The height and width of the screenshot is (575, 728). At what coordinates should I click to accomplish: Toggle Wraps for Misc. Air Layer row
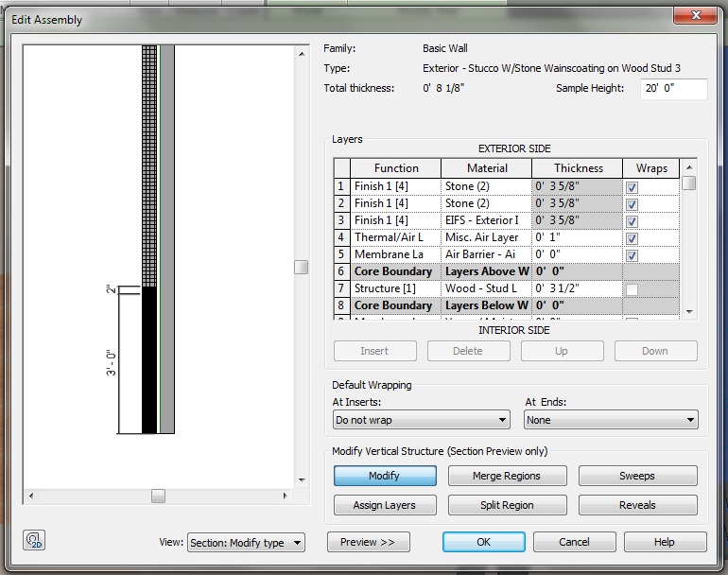click(632, 238)
